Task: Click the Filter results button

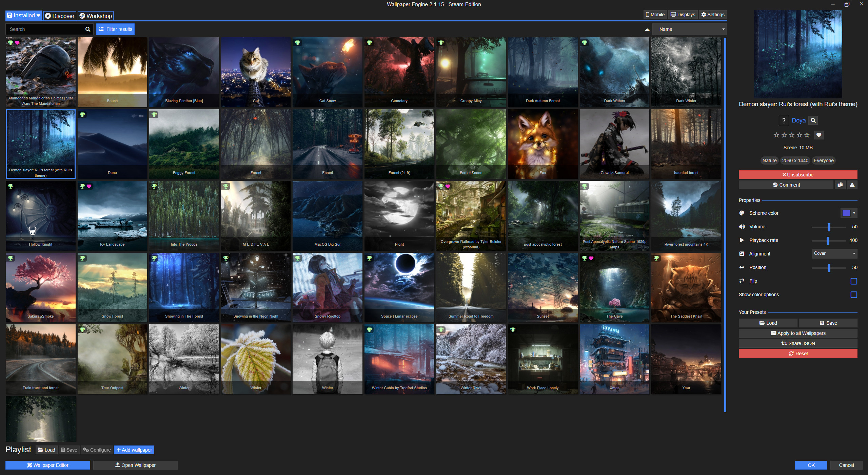Action: click(115, 29)
